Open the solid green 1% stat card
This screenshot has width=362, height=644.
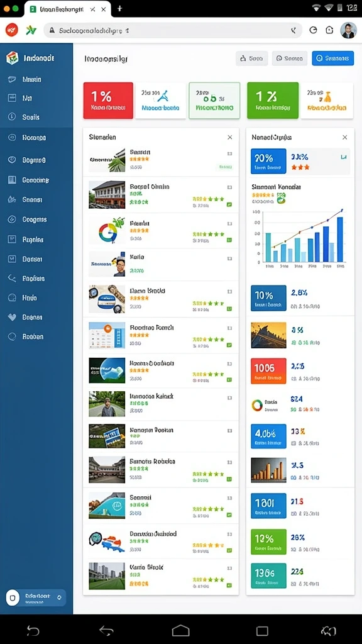[273, 101]
